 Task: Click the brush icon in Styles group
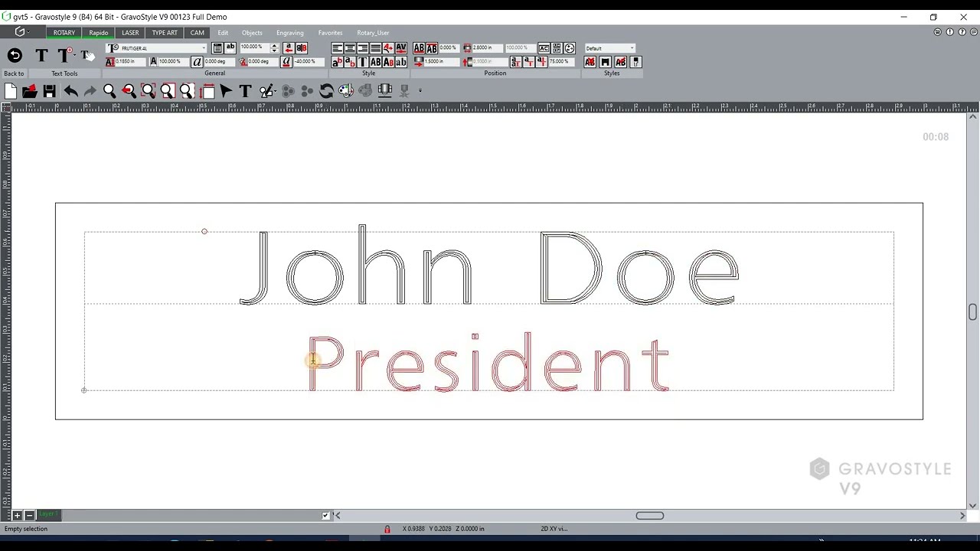(x=636, y=62)
